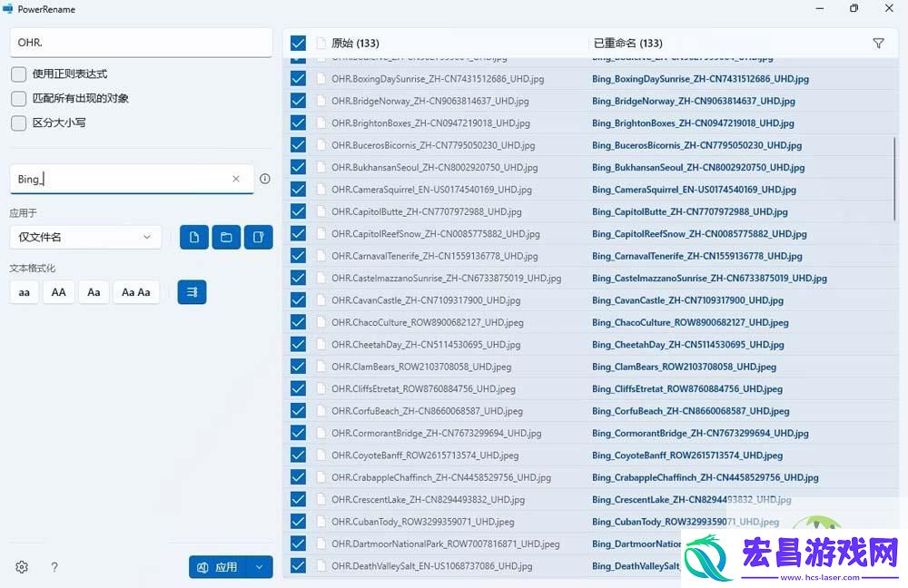Uncheck OHR.DeathValleySalt file checkbox

pyautogui.click(x=298, y=566)
